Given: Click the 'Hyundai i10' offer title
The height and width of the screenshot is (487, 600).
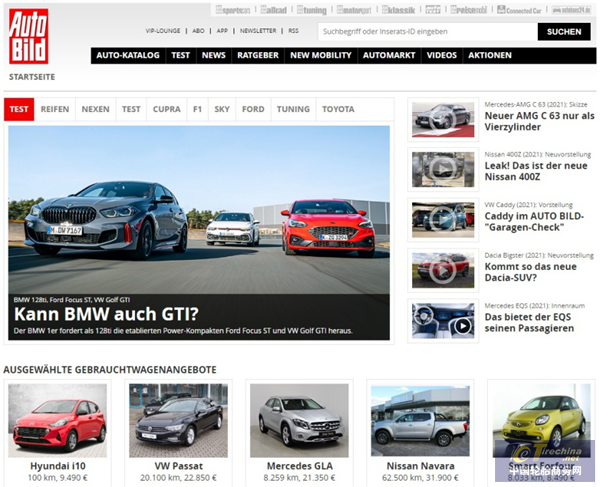Looking at the screenshot, I should (x=58, y=466).
